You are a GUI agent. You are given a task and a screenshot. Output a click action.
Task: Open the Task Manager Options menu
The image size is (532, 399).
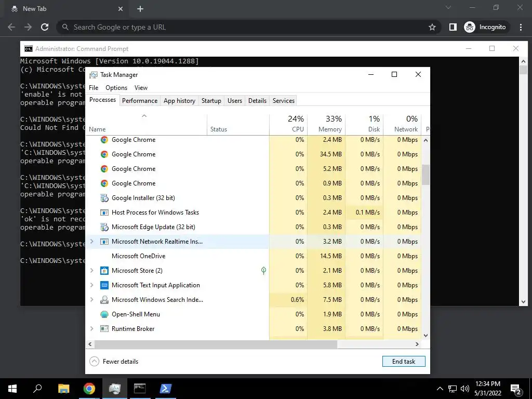(116, 88)
